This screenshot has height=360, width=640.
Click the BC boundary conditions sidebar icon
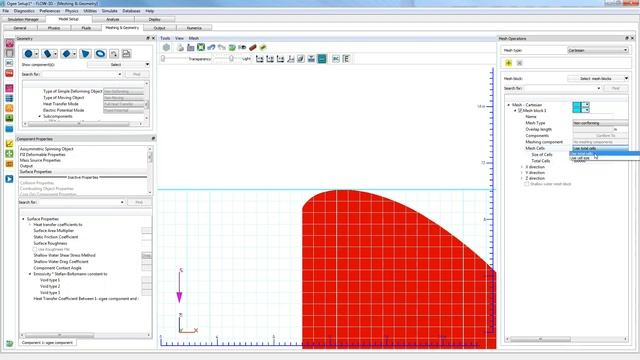(9, 63)
